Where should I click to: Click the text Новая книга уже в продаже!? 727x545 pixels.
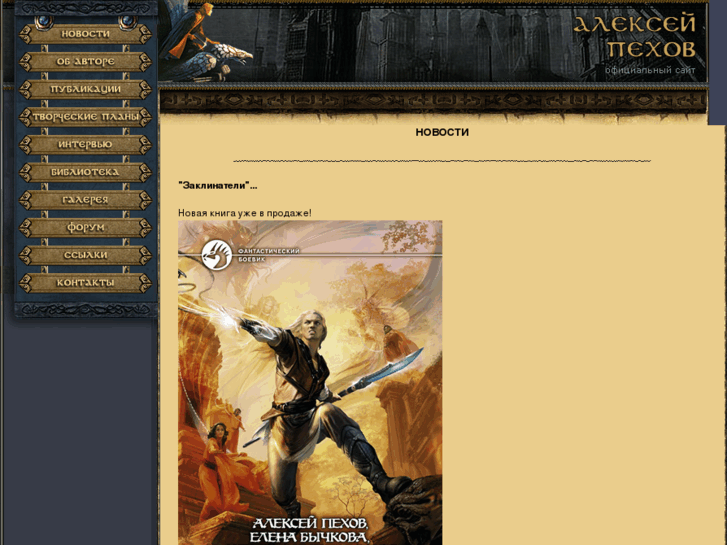coord(245,213)
